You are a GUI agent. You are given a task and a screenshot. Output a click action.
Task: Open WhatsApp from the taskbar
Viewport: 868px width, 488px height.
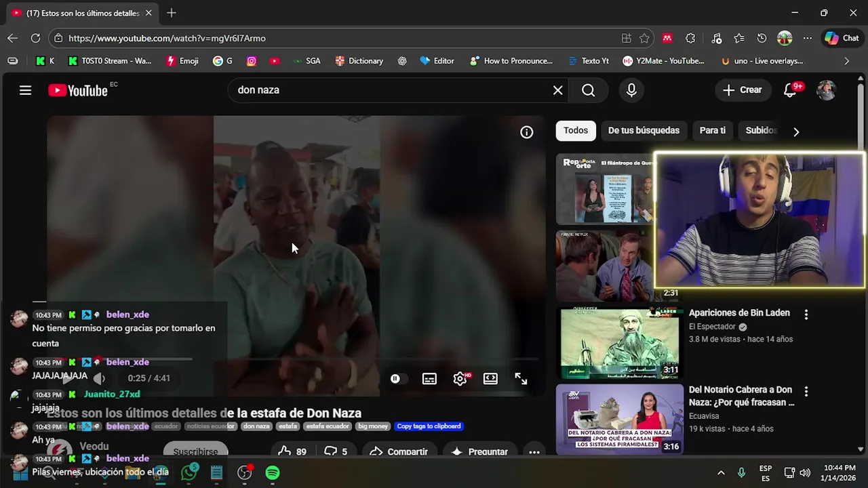click(189, 472)
